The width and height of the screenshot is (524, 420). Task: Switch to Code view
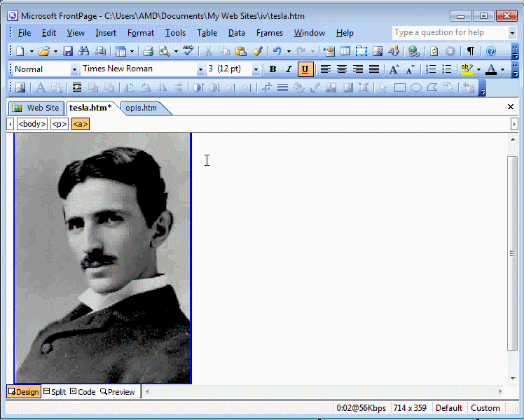coord(83,392)
